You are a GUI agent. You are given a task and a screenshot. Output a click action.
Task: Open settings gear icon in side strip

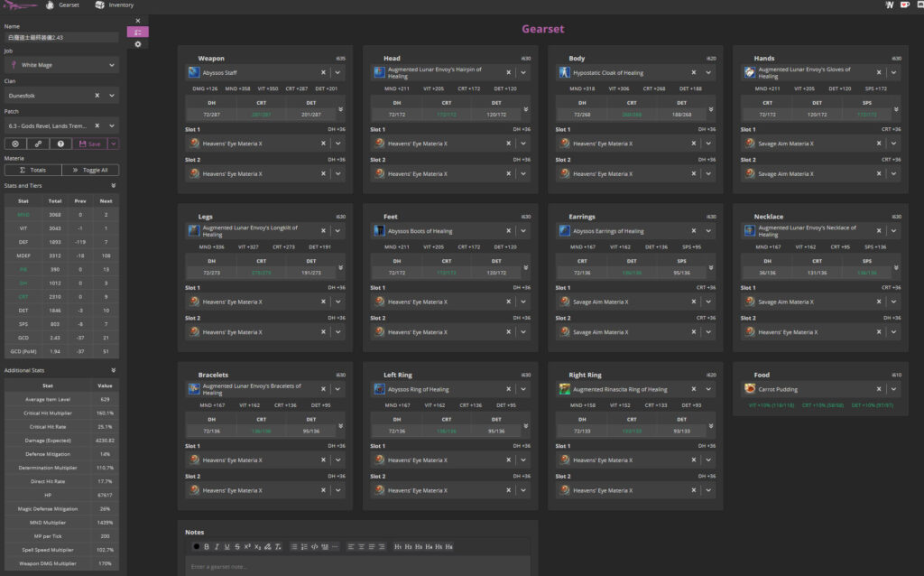pyautogui.click(x=138, y=44)
